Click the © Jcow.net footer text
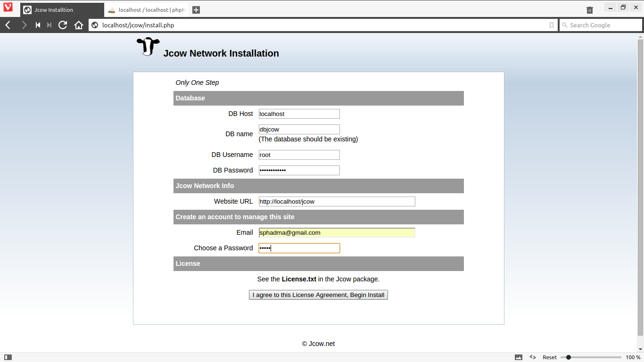This screenshot has width=644, height=362. pyautogui.click(x=319, y=344)
